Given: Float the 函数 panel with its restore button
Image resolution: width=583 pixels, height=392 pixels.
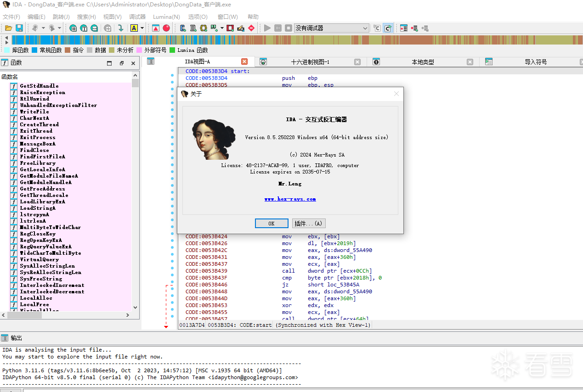Looking at the screenshot, I should point(122,63).
